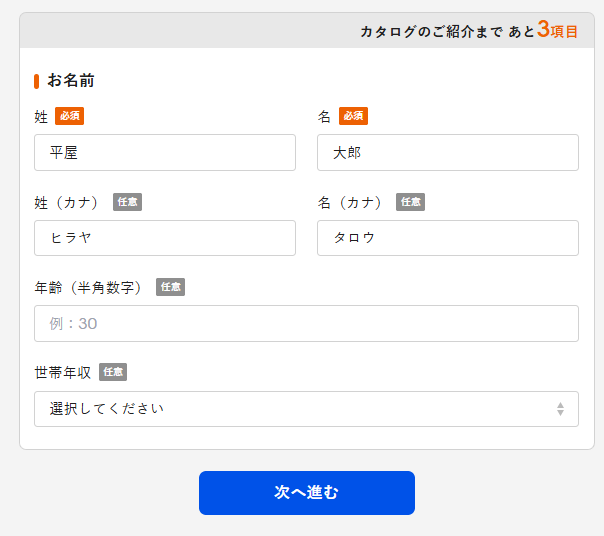Click the up-down arrows on 世帯年収 select

560,409
